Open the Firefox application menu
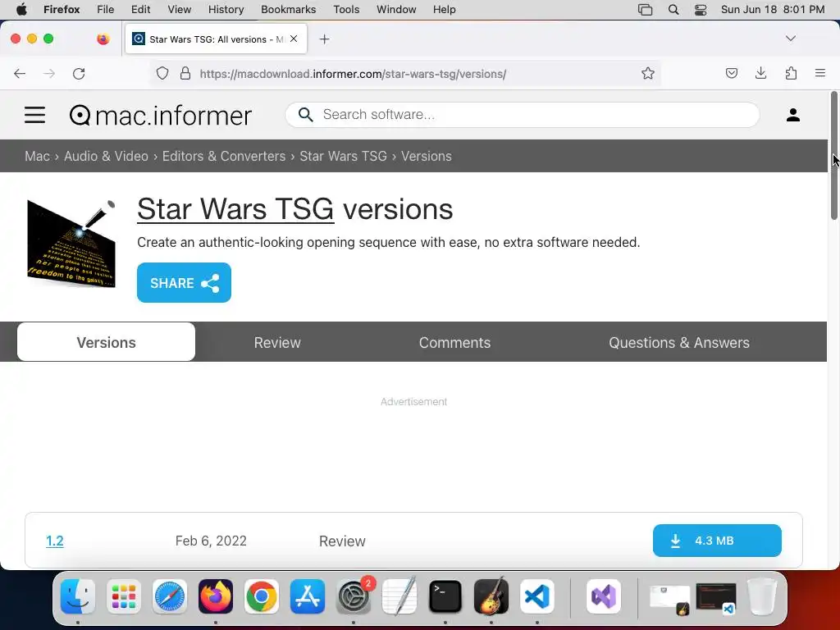Image resolution: width=840 pixels, height=630 pixels. click(x=820, y=73)
